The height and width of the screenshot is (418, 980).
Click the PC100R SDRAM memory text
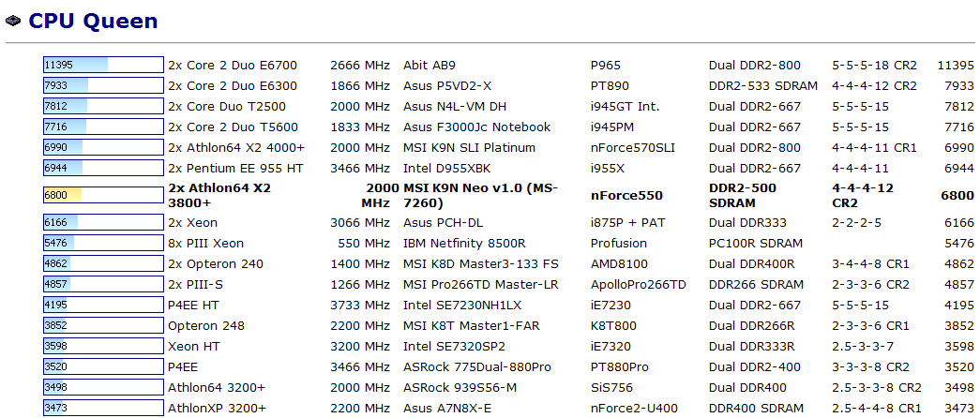click(x=756, y=243)
